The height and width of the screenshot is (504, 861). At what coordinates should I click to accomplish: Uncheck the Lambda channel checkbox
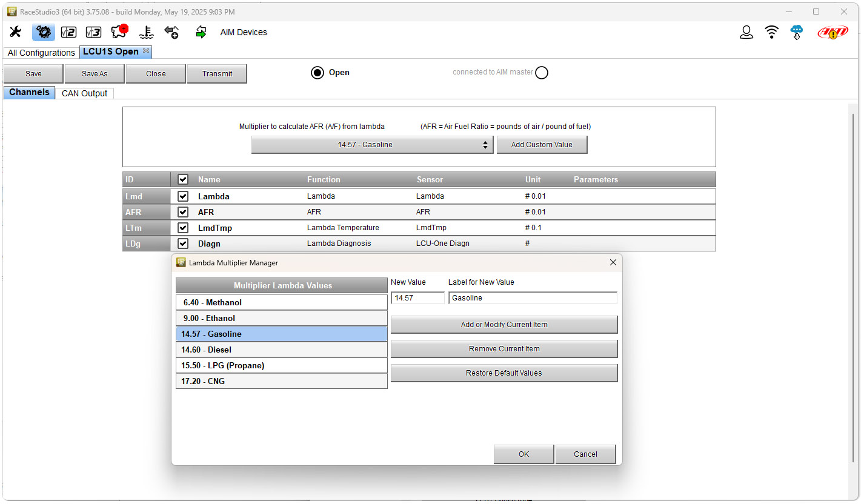(183, 196)
